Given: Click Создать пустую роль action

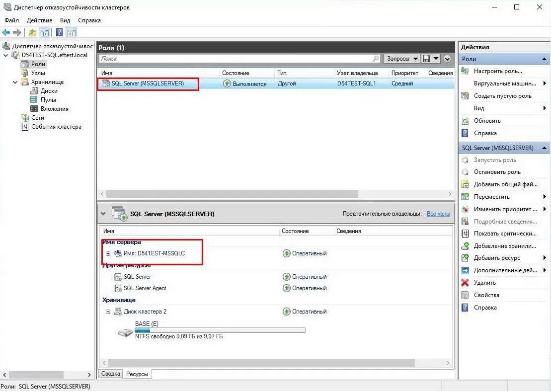Looking at the screenshot, I should pos(502,96).
